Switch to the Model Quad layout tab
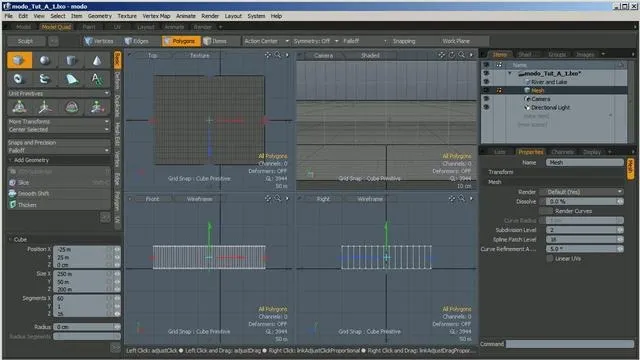640x360 pixels. (x=56, y=27)
